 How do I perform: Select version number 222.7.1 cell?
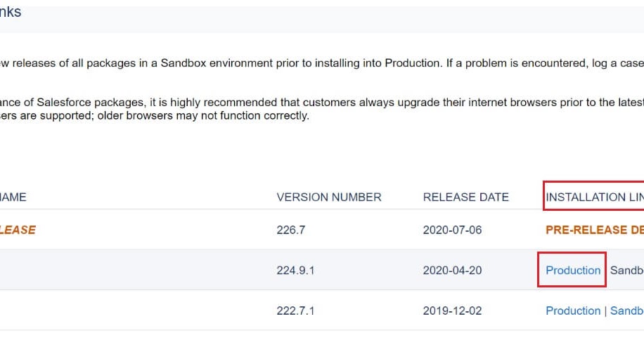pos(295,311)
